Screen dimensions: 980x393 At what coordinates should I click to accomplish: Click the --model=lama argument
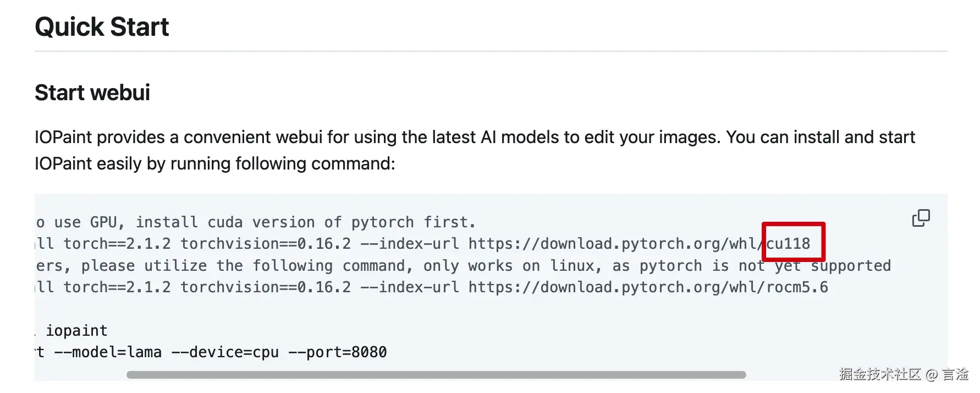(108, 352)
